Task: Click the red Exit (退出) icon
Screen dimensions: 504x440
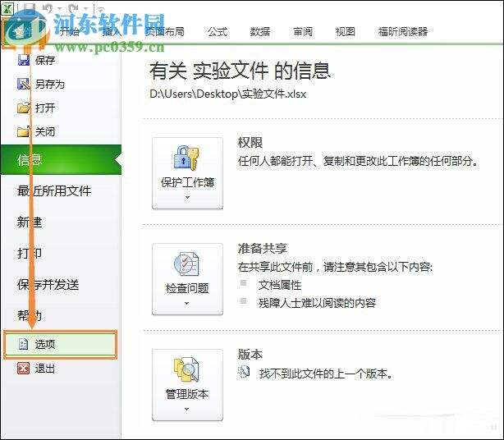Action: coord(24,369)
